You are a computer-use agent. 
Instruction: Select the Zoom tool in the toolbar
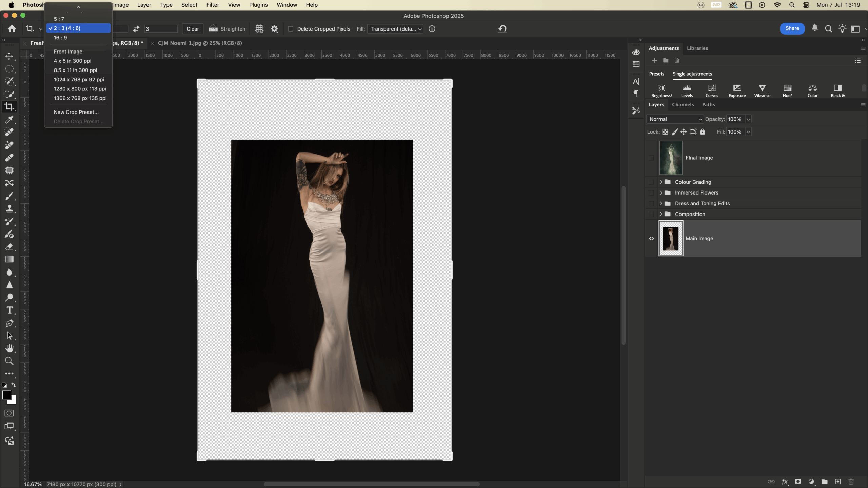pyautogui.click(x=9, y=361)
